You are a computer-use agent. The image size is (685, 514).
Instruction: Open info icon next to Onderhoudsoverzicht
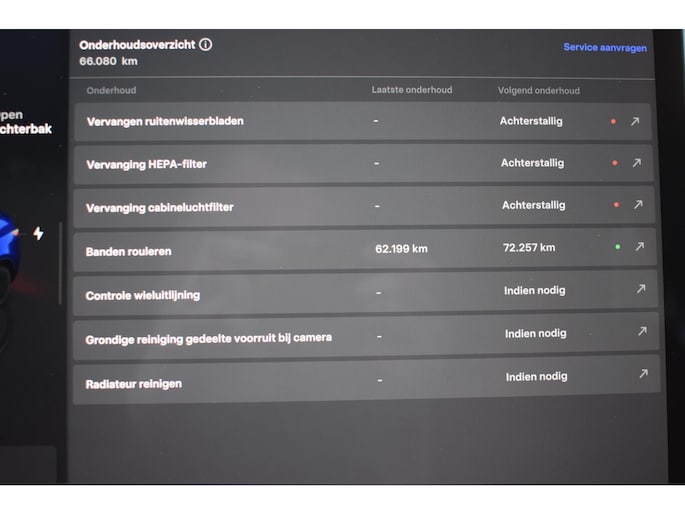click(205, 45)
